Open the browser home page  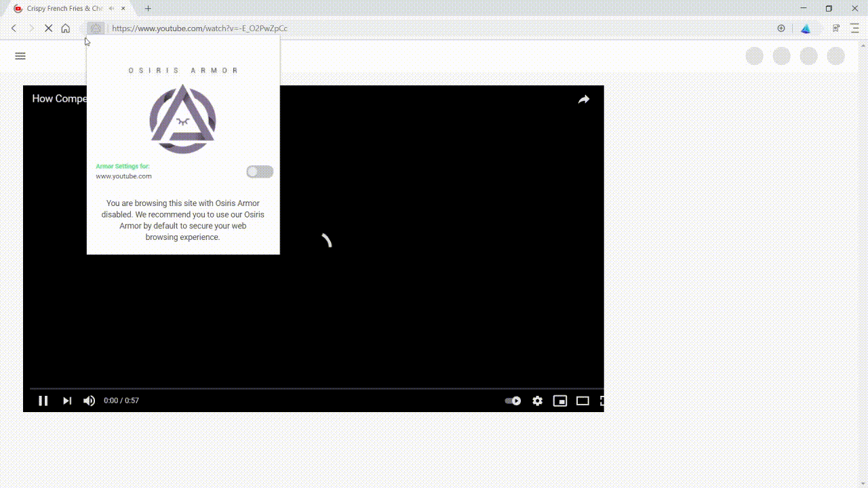pyautogui.click(x=66, y=28)
